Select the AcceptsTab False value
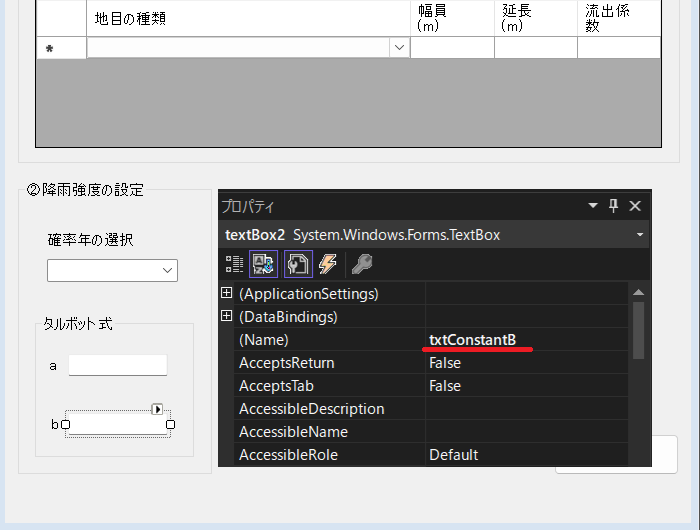The height and width of the screenshot is (530, 700). point(445,386)
